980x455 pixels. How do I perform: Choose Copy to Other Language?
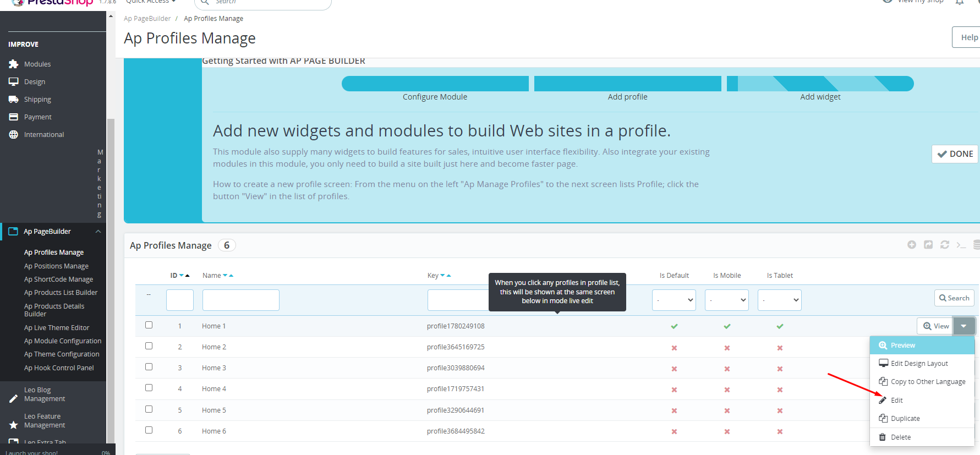(922, 382)
